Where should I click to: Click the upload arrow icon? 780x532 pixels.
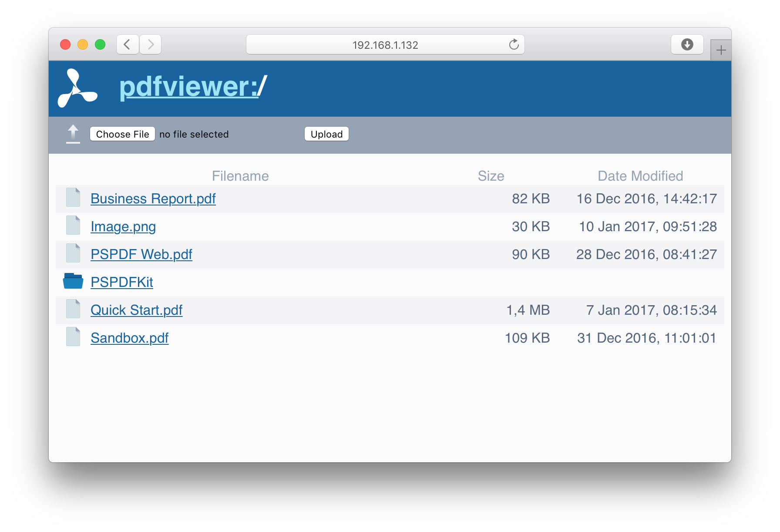[73, 134]
